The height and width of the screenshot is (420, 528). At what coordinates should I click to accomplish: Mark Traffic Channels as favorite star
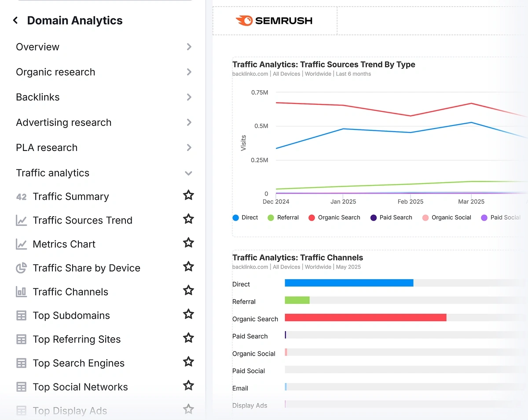[x=188, y=290]
